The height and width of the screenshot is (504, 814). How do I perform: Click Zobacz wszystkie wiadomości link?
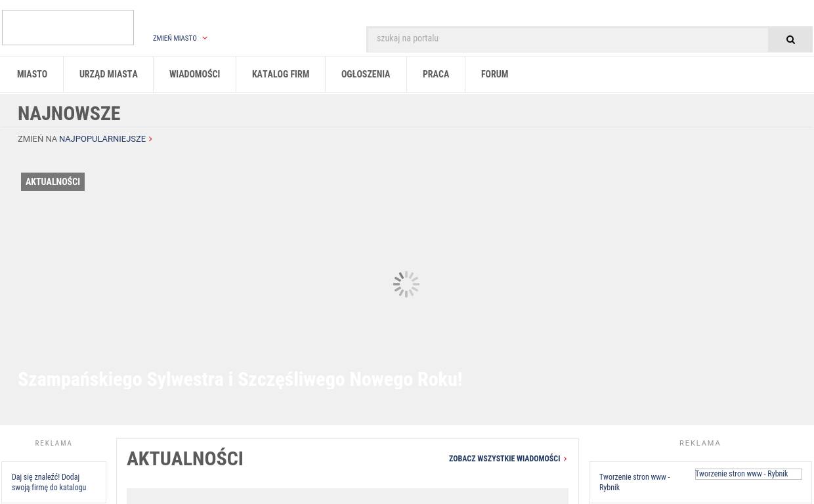(504, 459)
